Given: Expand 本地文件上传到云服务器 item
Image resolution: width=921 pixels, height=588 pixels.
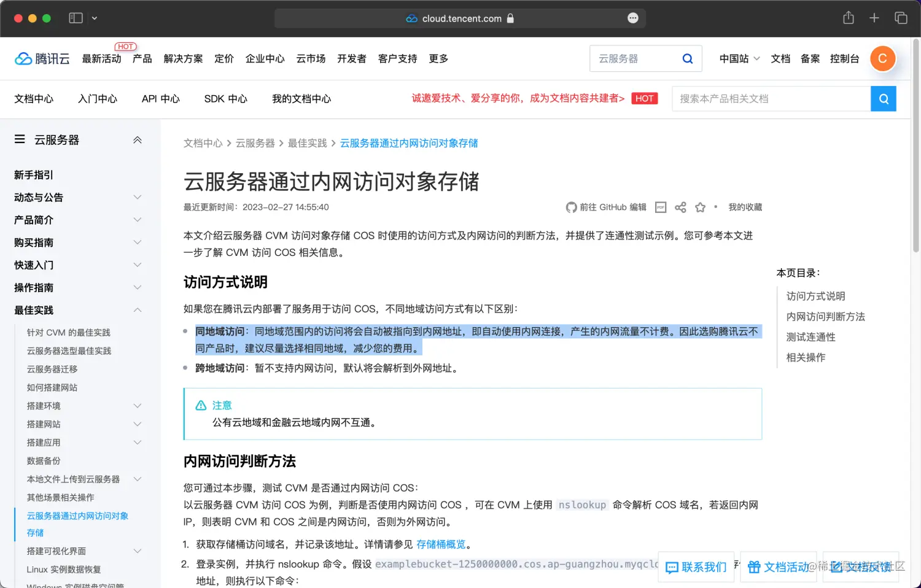Looking at the screenshot, I should point(138,479).
